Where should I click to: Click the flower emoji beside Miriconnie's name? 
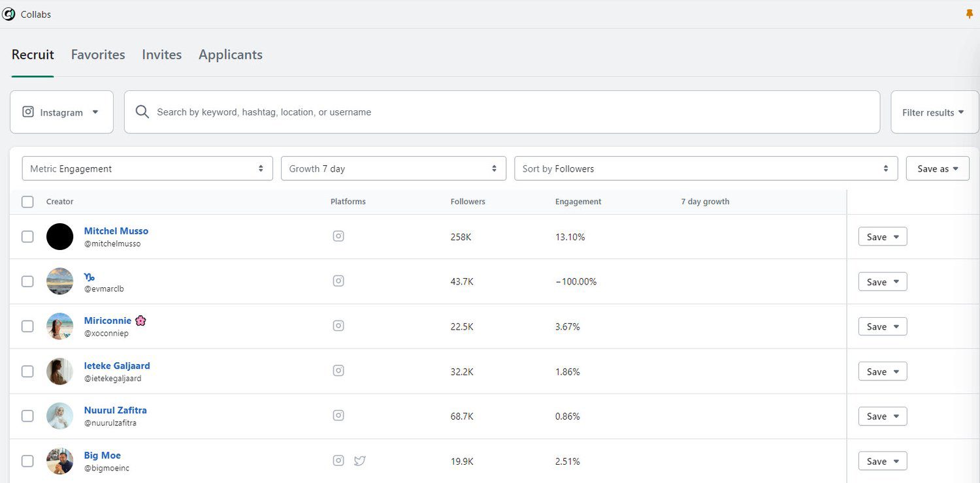pos(140,320)
